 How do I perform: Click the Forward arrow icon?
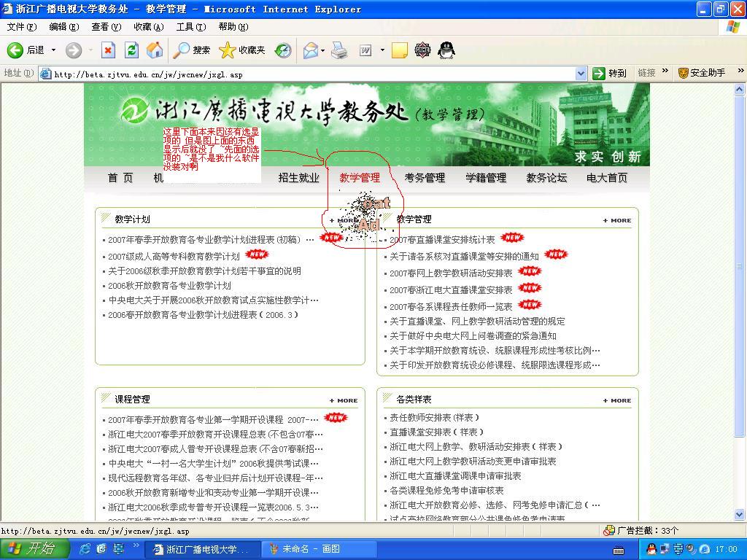(x=74, y=50)
